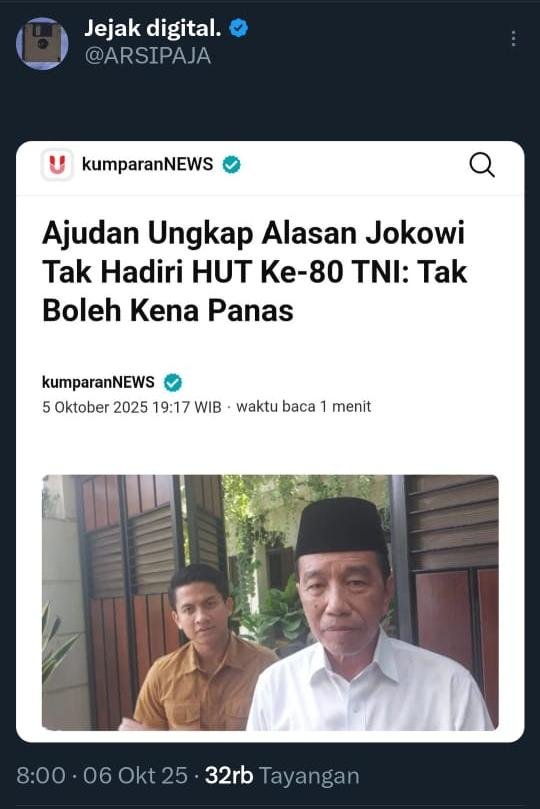The image size is (540, 809).
Task: Click the 06 Okt 25 post date
Action: [136, 775]
